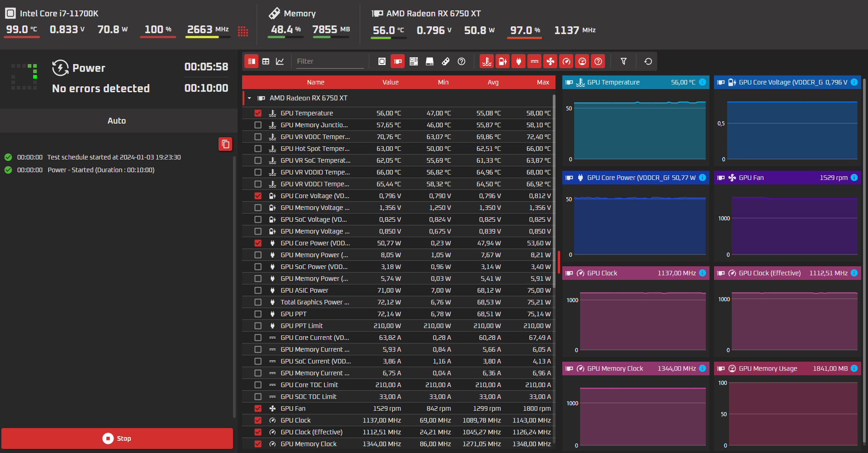This screenshot has height=453, width=868.
Task: Open info for GPU Temperature graph
Action: click(x=703, y=82)
